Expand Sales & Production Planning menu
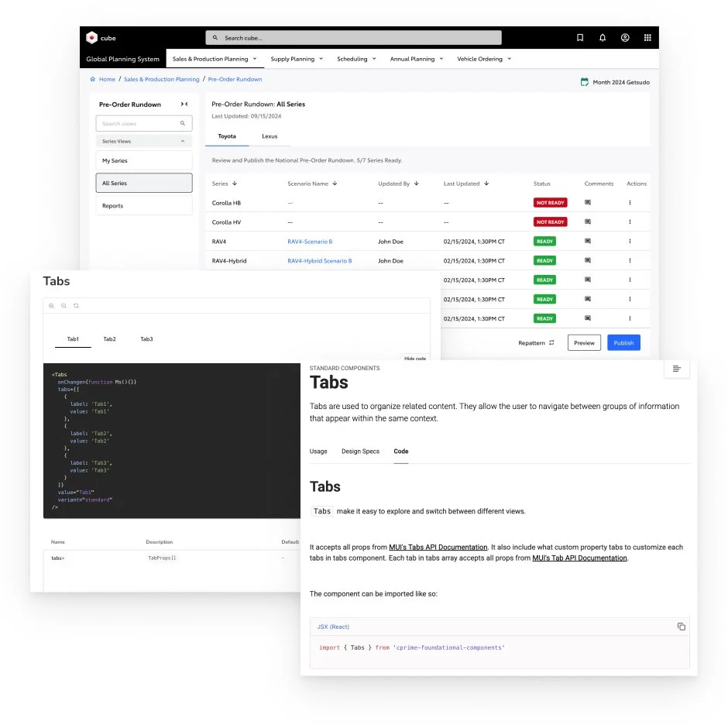Screen dimensions: 728x728 (215, 59)
